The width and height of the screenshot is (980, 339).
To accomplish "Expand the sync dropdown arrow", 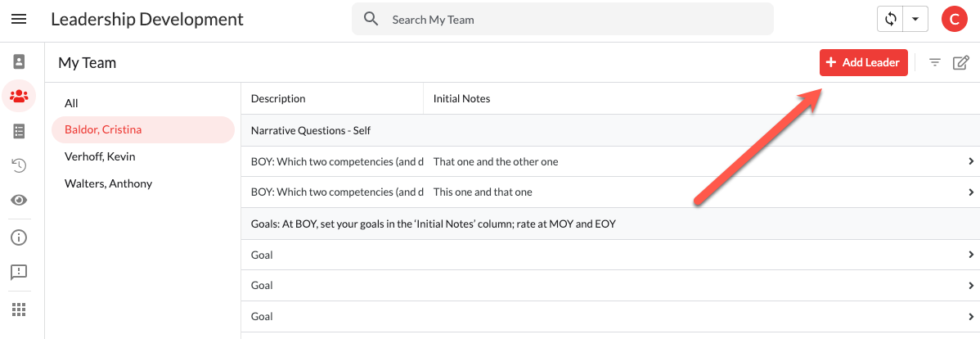I will [915, 19].
